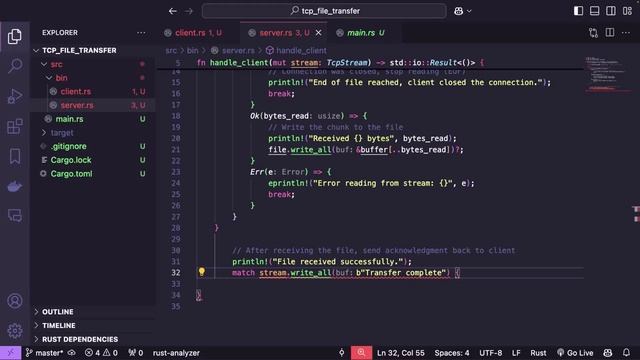Click the remote window indicator in status bar

coord(10,353)
